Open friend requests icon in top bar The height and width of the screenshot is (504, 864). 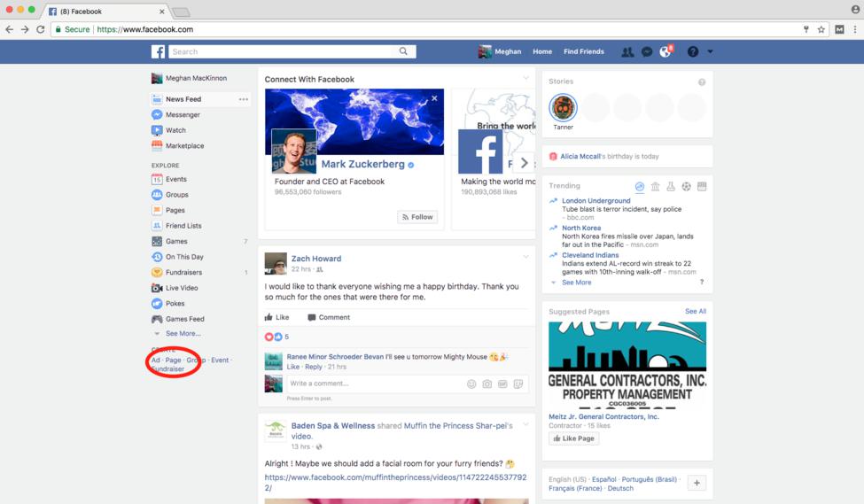click(x=627, y=51)
